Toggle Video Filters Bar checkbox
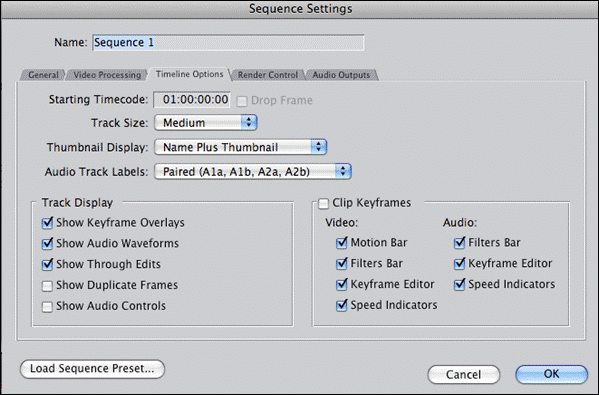Screen dimensions: 599x395 342,264
